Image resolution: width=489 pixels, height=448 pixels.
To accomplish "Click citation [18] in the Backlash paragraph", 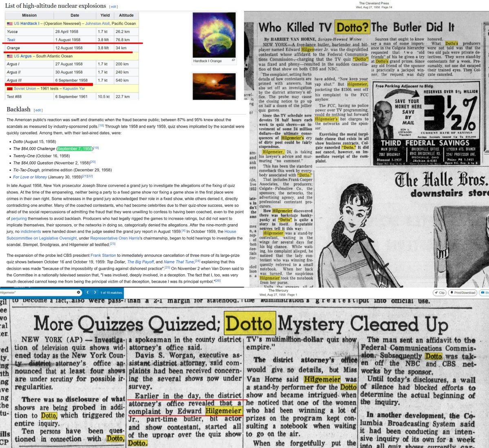I will [101, 125].
